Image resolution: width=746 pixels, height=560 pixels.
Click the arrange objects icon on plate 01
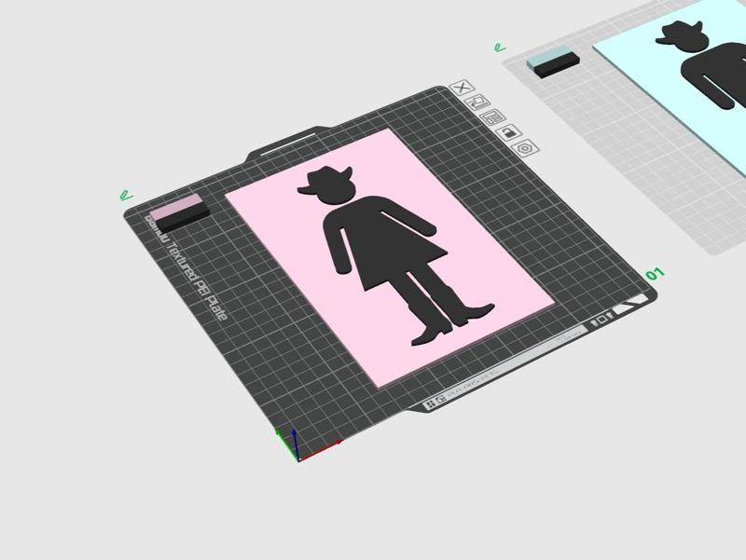[x=493, y=117]
